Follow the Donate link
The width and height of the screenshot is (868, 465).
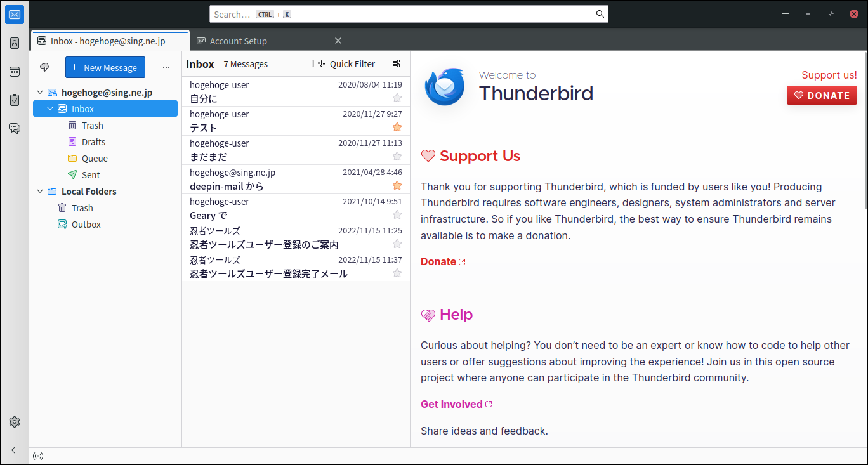coord(443,261)
